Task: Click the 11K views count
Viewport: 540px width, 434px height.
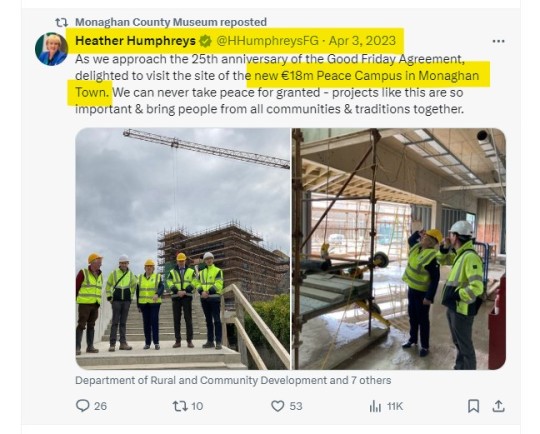Action: coord(395,406)
